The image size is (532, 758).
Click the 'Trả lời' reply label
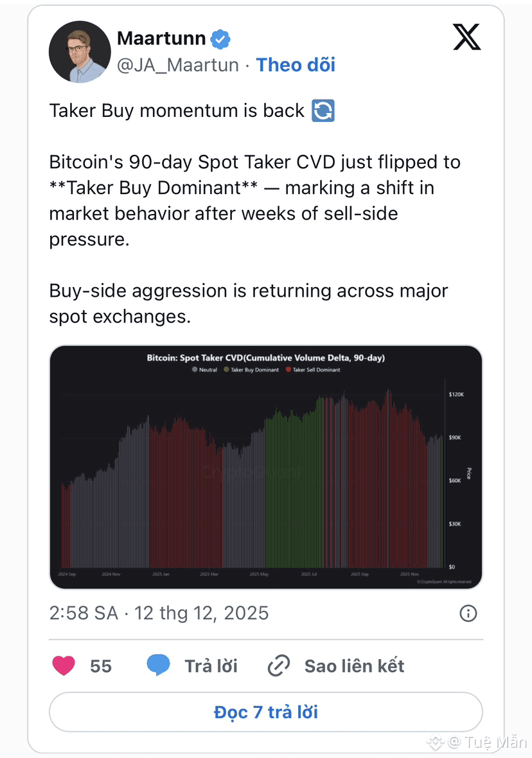pyautogui.click(x=211, y=666)
